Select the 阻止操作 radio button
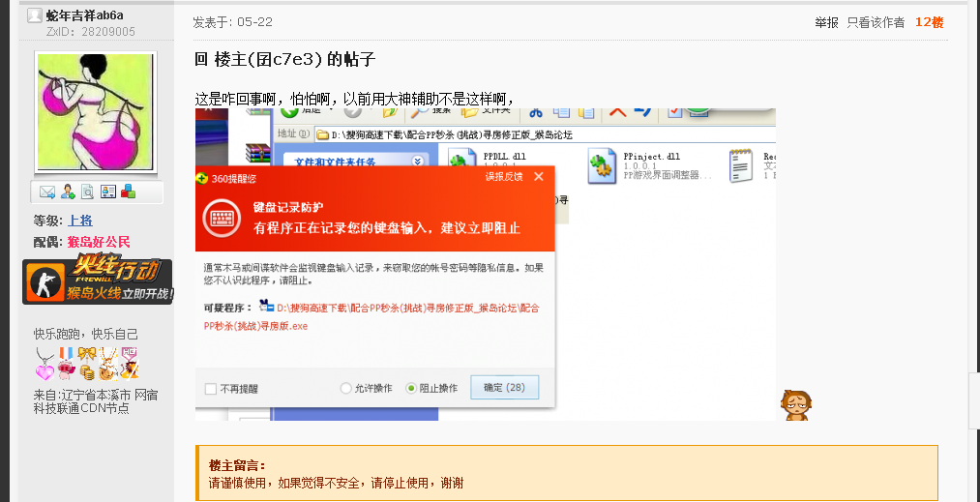Viewport: 980px width, 502px height. click(x=410, y=388)
